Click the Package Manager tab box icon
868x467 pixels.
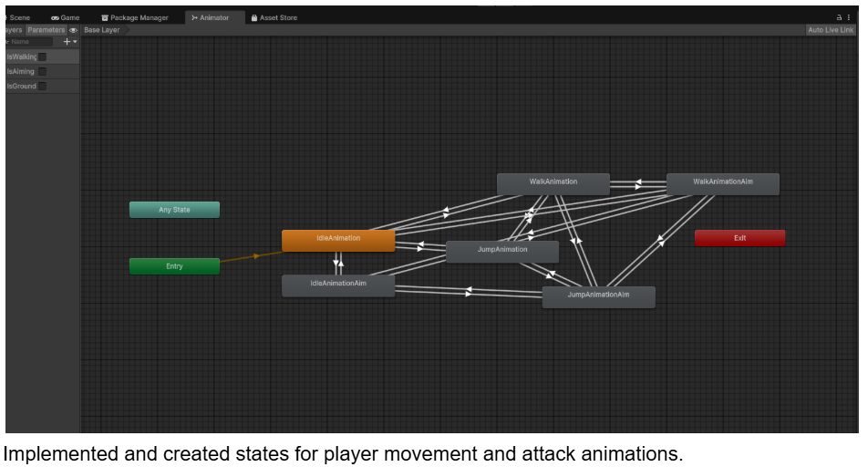click(x=105, y=18)
